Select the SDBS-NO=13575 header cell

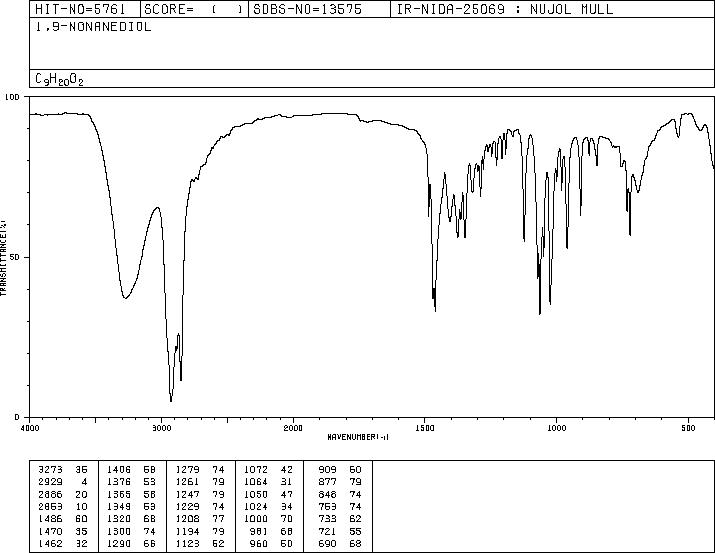click(x=319, y=9)
